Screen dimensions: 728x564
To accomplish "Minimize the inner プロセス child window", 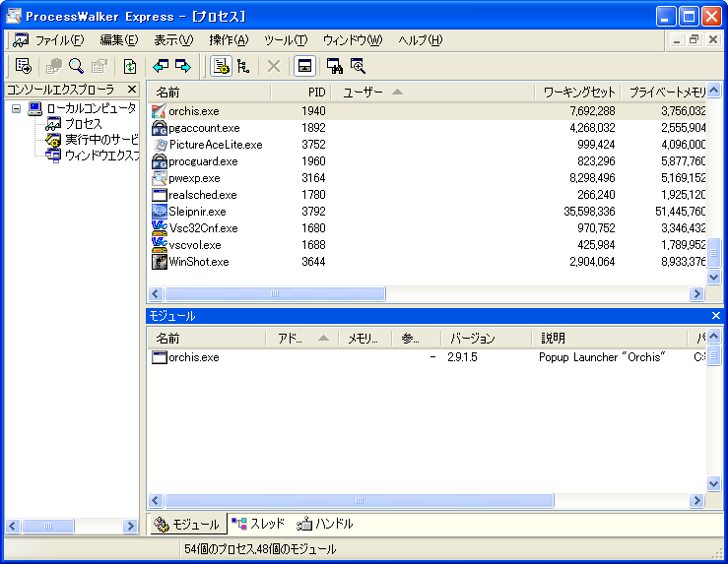I will [677, 40].
